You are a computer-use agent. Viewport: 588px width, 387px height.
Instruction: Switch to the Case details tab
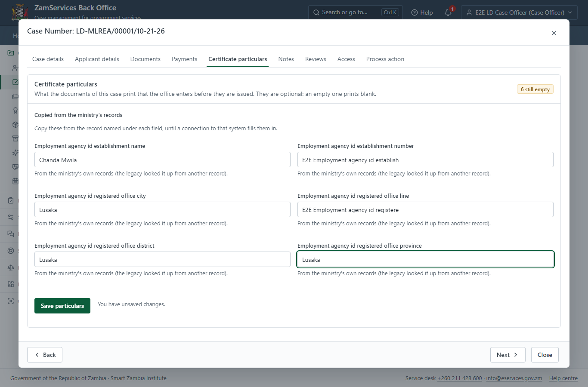pos(48,59)
